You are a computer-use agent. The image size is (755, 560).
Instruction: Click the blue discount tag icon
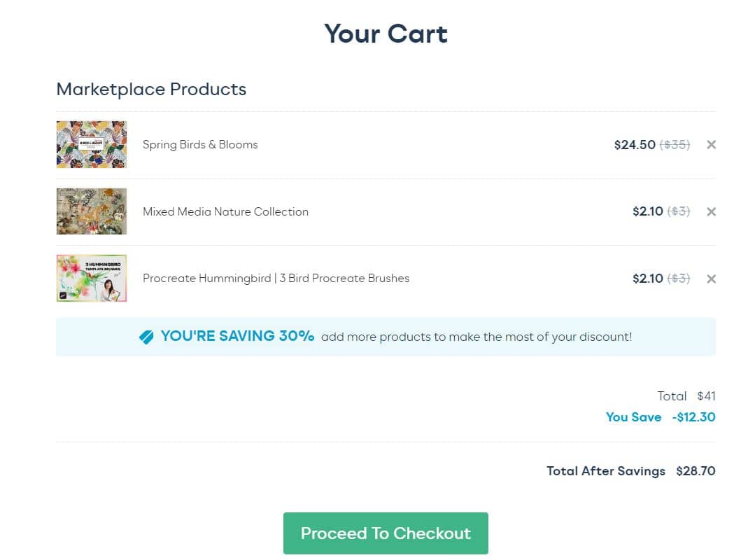(146, 337)
